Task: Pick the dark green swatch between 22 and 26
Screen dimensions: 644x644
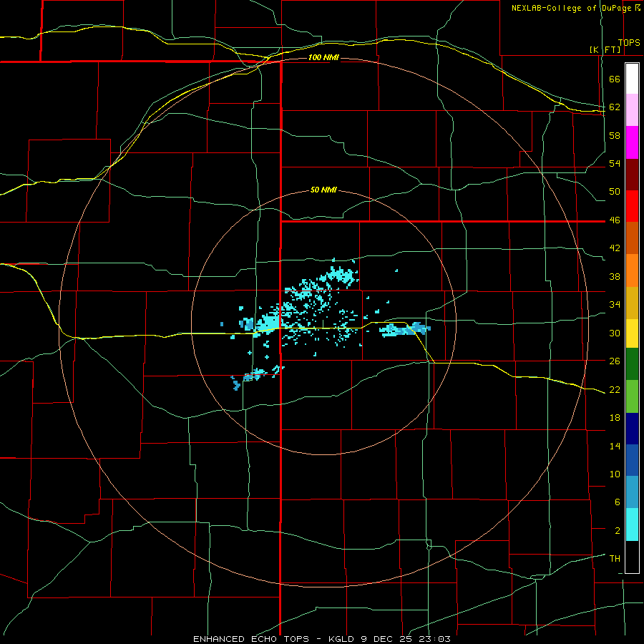Action: pos(632,364)
